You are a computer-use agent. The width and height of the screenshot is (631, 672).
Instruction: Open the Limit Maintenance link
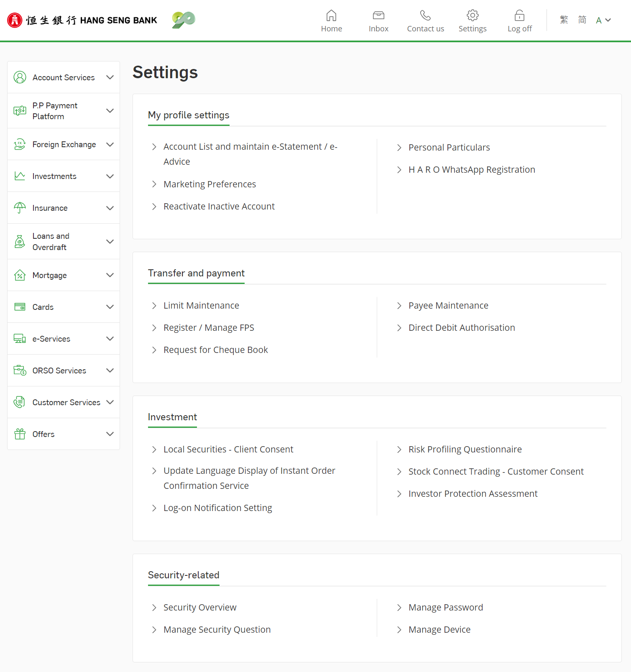click(x=201, y=305)
